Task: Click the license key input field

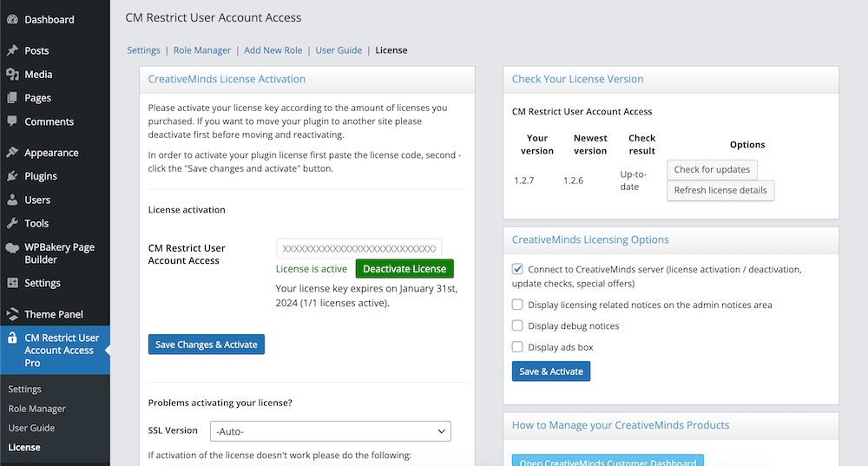Action: tap(358, 248)
